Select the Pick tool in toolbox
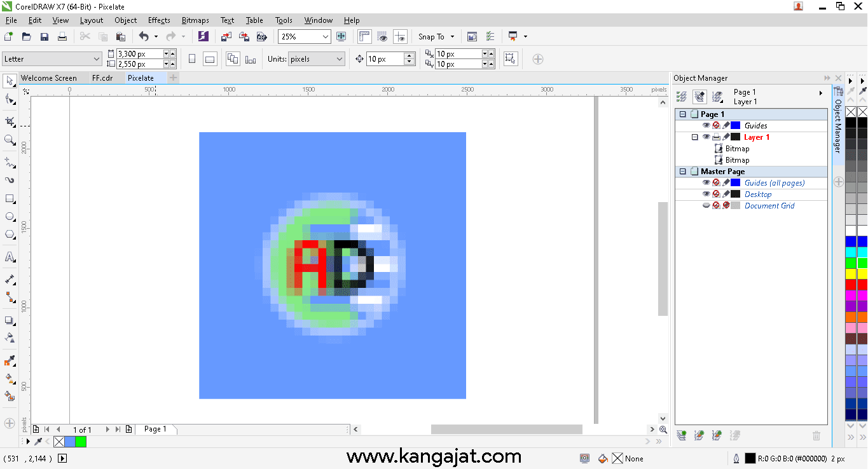Screen dimensions: 868x469 pos(10,81)
